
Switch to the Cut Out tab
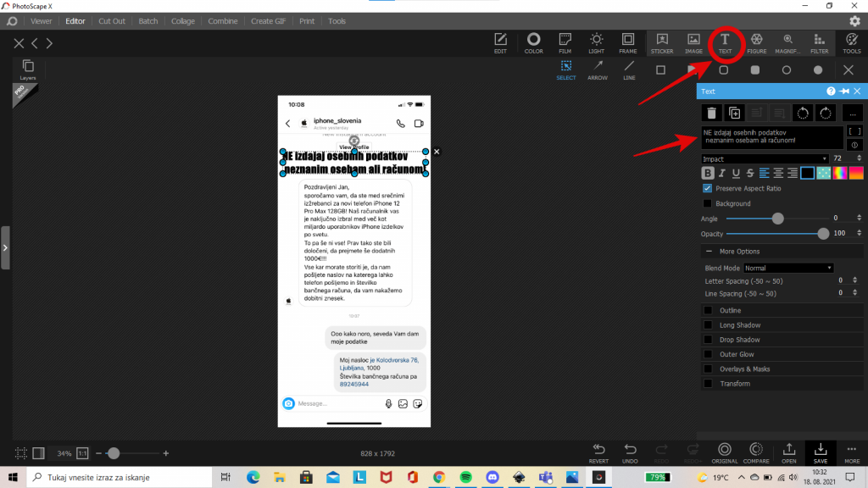[x=112, y=21]
